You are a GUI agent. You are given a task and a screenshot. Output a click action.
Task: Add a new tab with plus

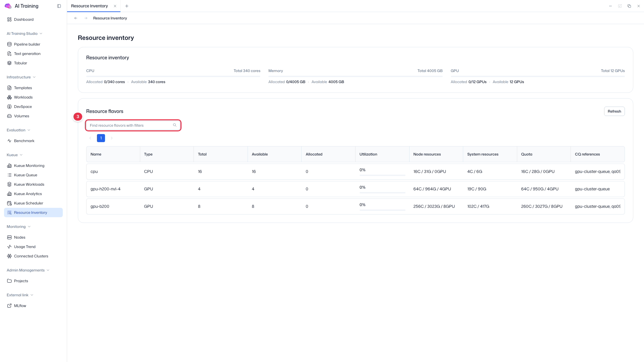click(x=127, y=6)
